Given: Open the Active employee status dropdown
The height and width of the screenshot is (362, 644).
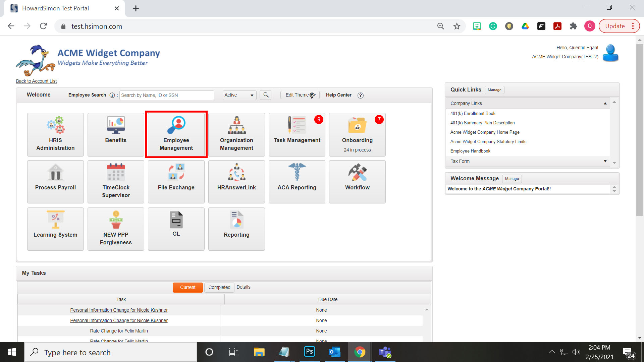Looking at the screenshot, I should (239, 95).
